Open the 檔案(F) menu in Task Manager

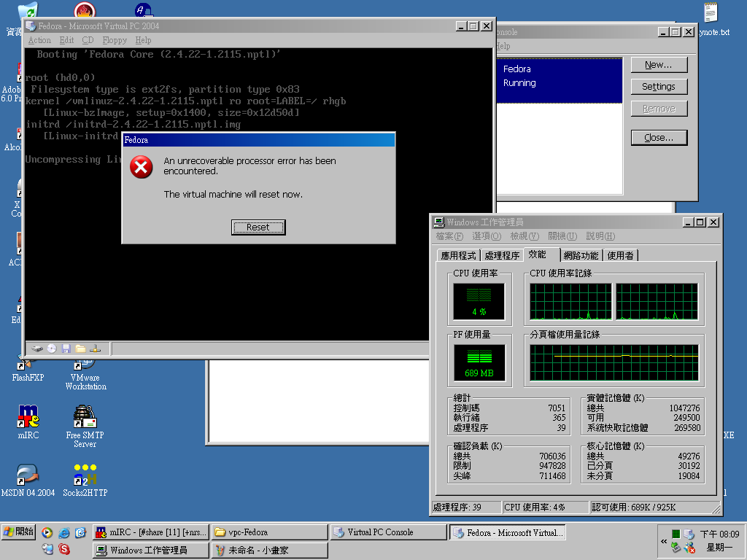pos(449,236)
